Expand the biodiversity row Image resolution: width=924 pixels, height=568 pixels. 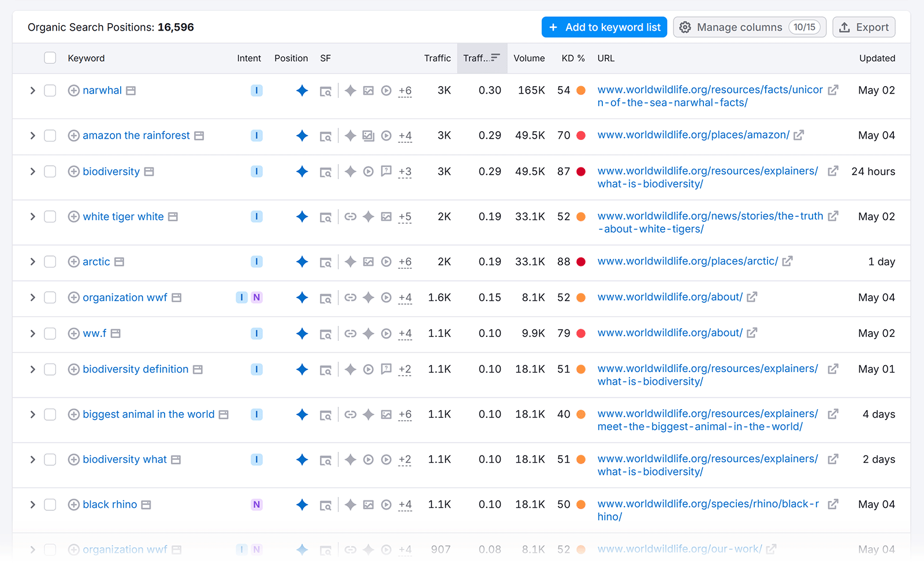[32, 172]
